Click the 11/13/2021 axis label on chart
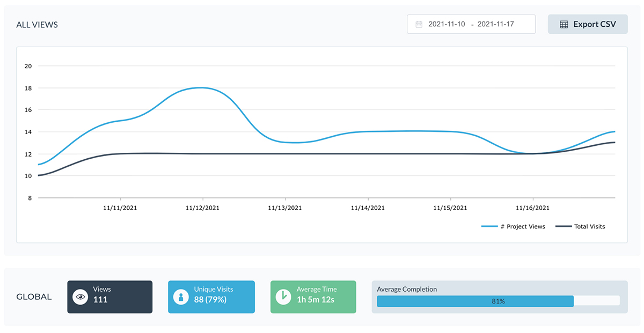This screenshot has width=644, height=333. (284, 208)
